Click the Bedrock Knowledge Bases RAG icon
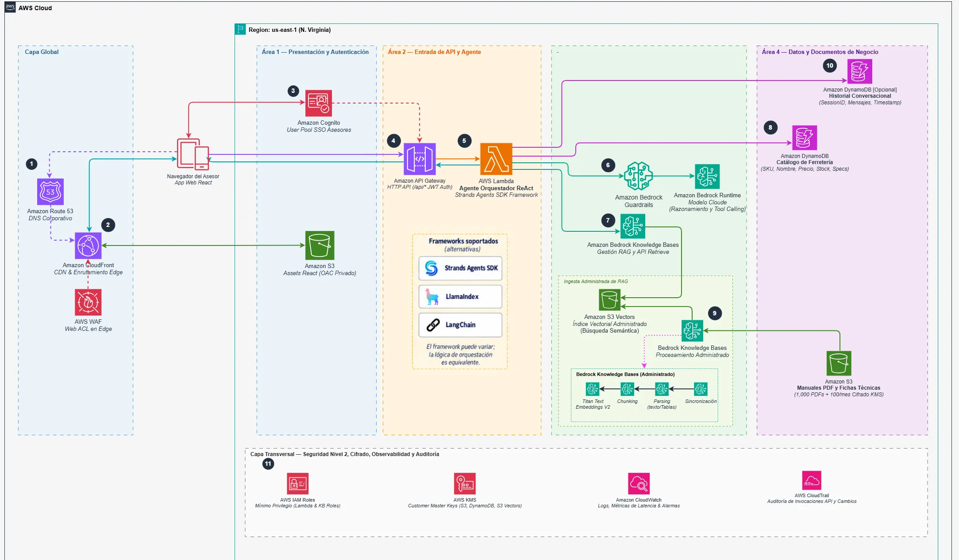Image resolution: width=959 pixels, height=560 pixels. (633, 226)
